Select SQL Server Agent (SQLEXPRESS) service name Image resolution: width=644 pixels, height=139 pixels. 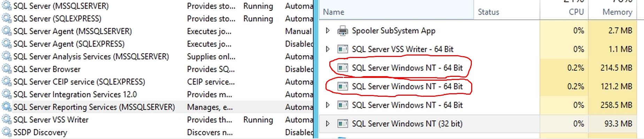pyautogui.click(x=69, y=44)
